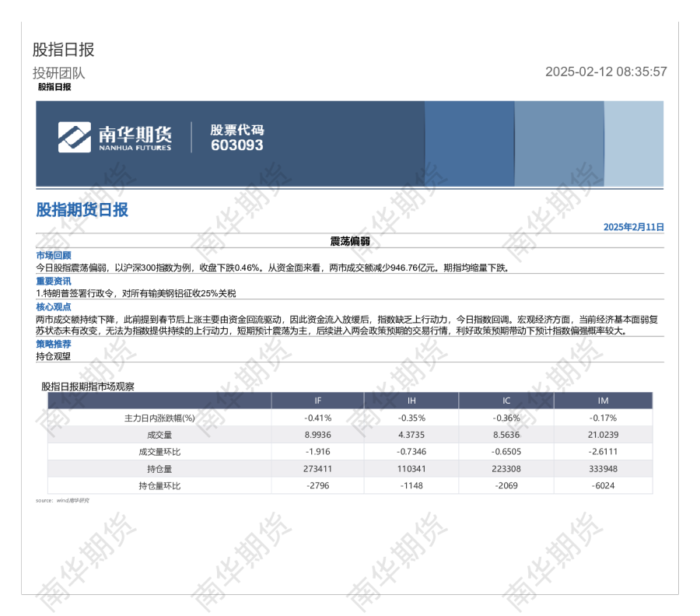700x616 pixels.
Task: Click the small bold 股指日报 label under author
Action: click(x=54, y=87)
